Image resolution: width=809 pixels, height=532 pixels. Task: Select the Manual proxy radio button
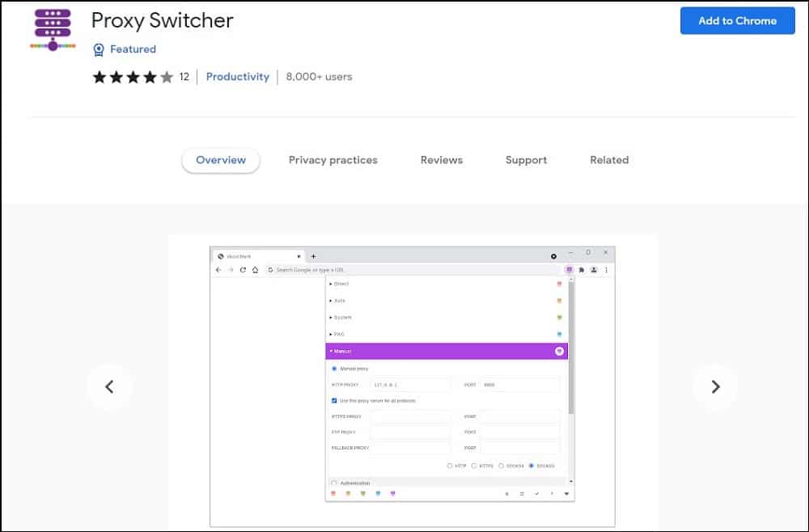point(334,369)
